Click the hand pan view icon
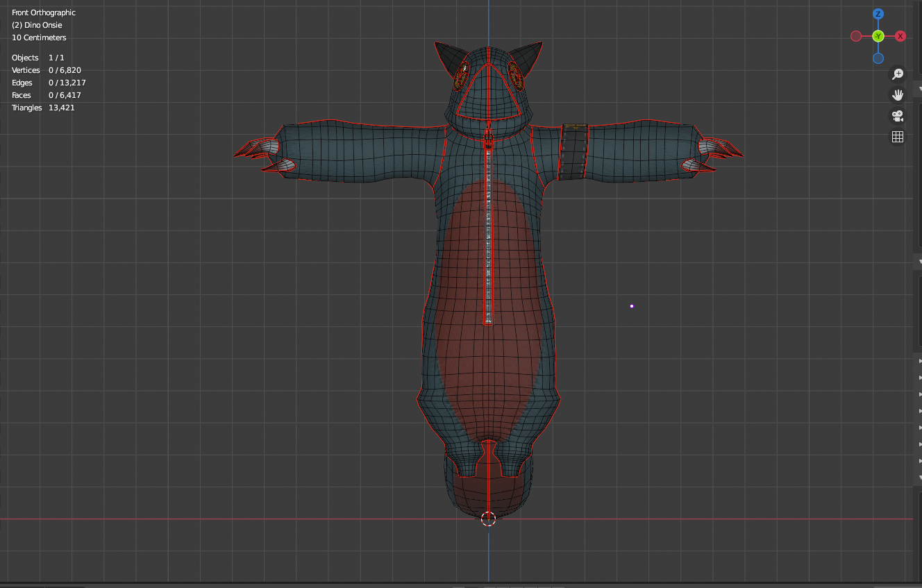The width and height of the screenshot is (922, 588). pos(898,94)
